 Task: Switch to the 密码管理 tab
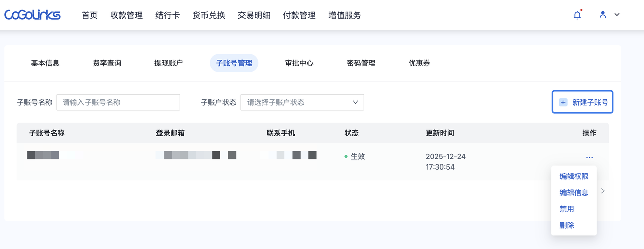(x=361, y=63)
